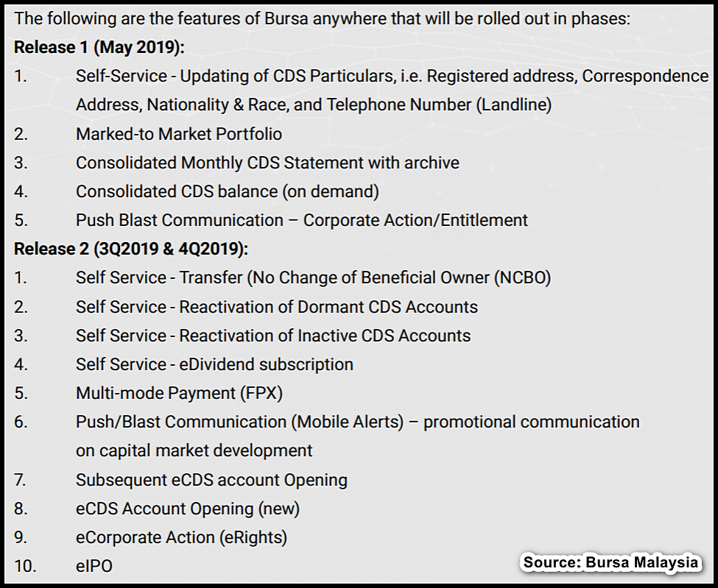Click Multi-mode Payment (FPX) entry

coord(179,394)
